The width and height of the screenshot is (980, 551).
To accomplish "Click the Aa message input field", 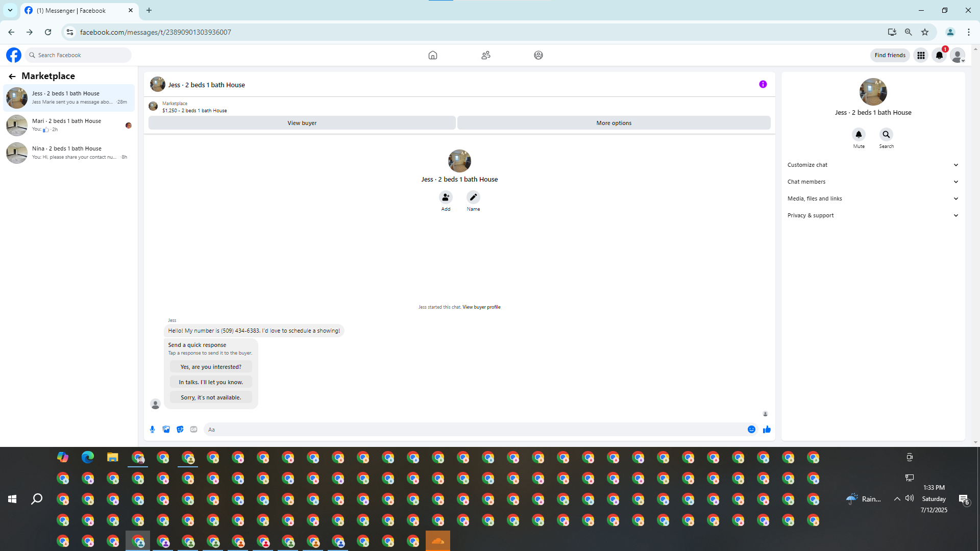I will click(475, 430).
